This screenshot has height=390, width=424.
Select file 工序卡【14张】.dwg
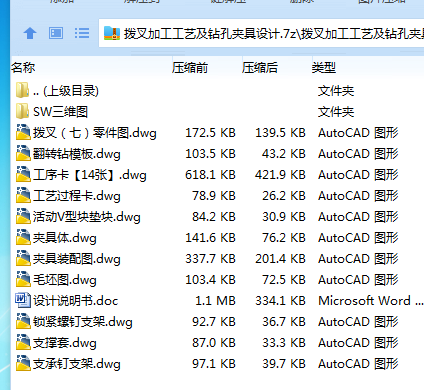pyautogui.click(x=90, y=175)
